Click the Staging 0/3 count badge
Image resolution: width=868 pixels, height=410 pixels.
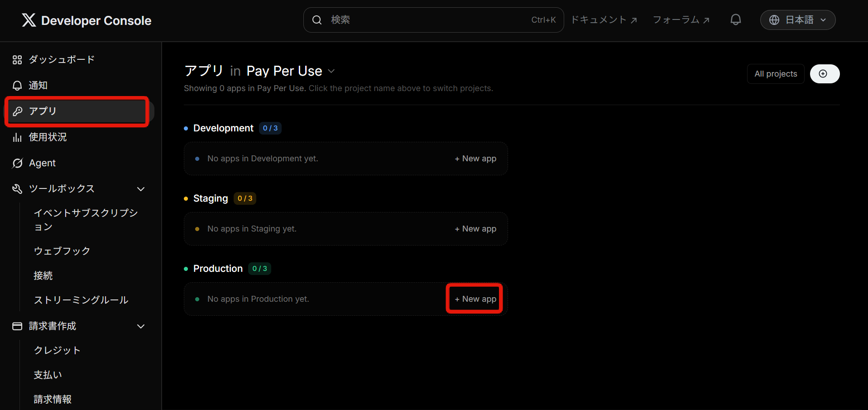tap(245, 198)
